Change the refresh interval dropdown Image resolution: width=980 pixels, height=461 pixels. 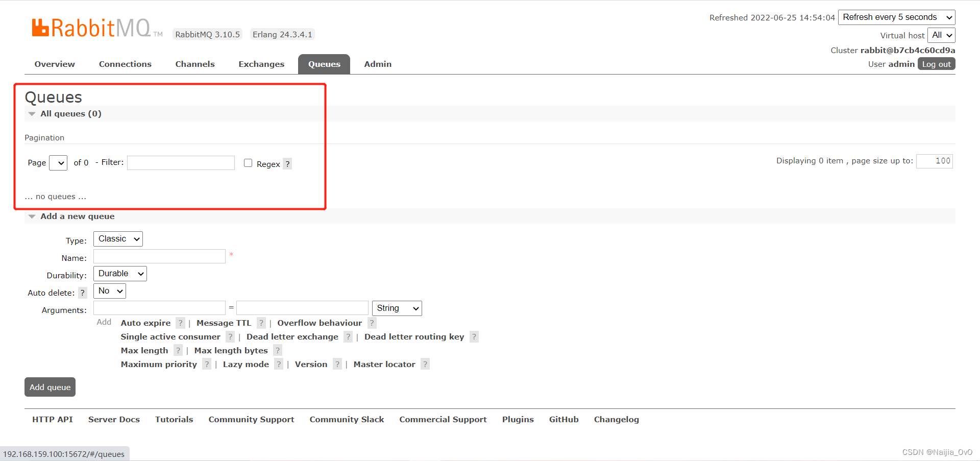pos(896,17)
